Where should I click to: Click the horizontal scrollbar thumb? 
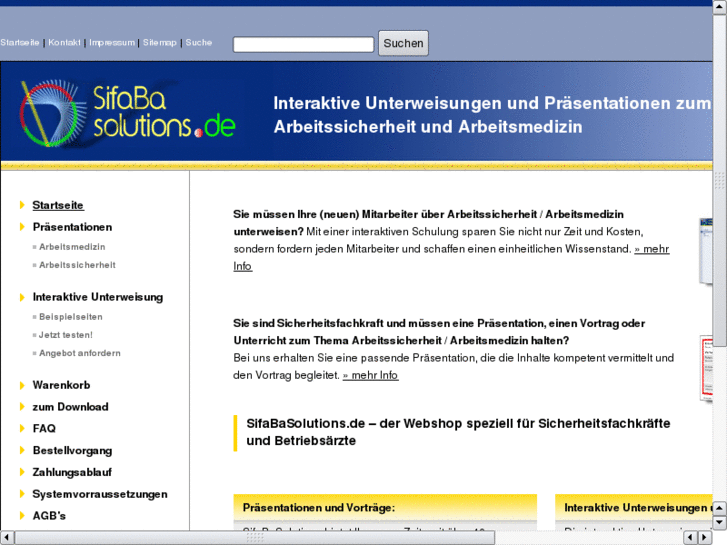255,538
